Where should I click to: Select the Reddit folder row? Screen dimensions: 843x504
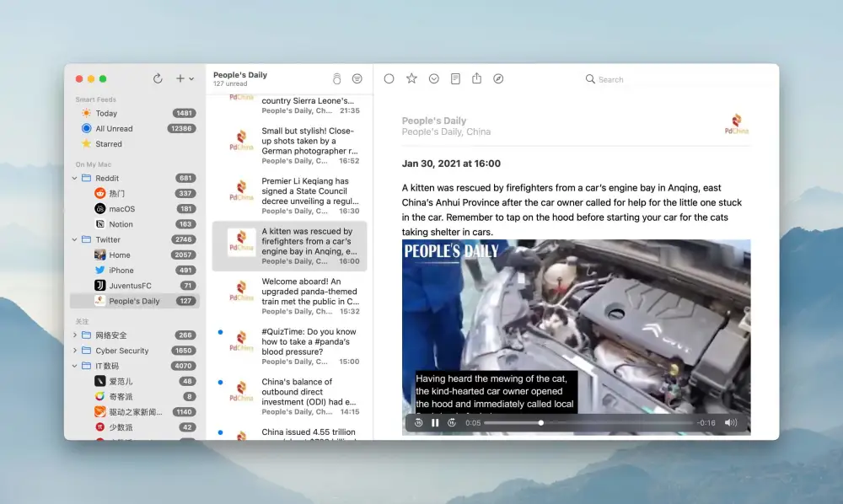tap(134, 178)
